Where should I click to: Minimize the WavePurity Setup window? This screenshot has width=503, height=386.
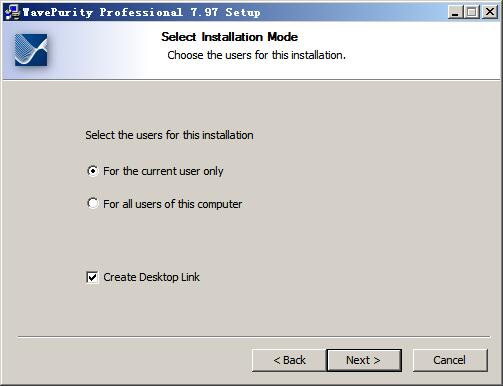point(455,12)
